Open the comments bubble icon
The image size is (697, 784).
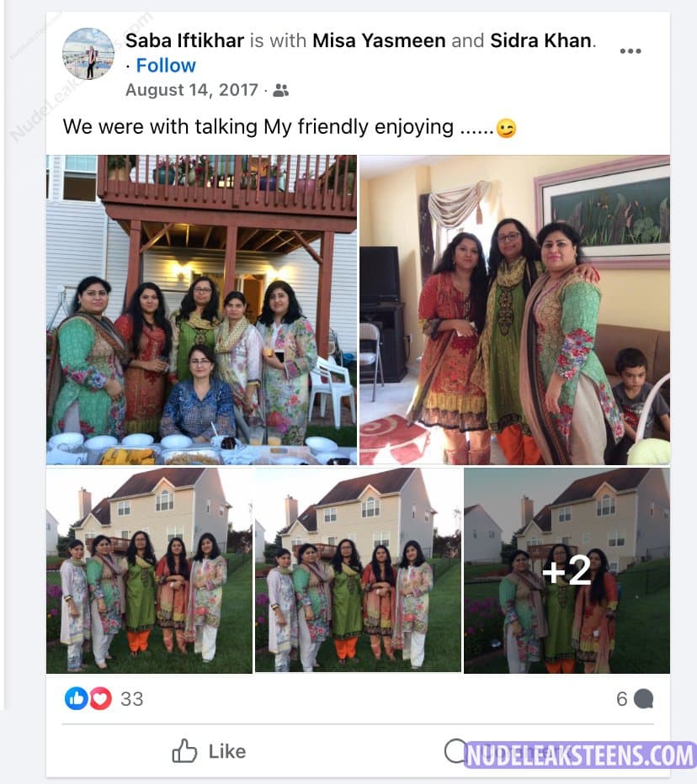[x=643, y=698]
